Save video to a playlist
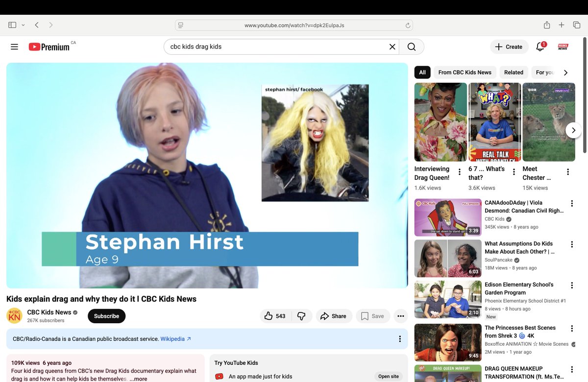This screenshot has width=588, height=382. tap(373, 316)
